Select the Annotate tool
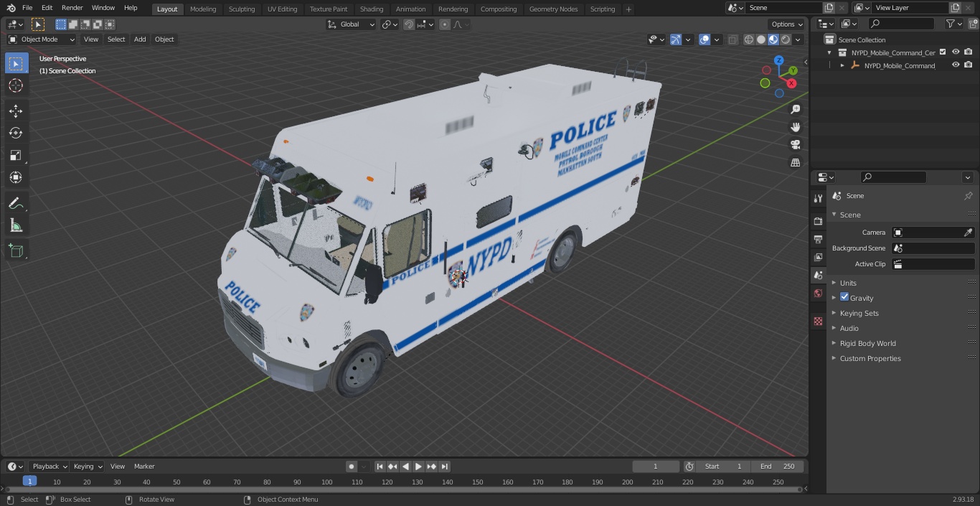Image resolution: width=980 pixels, height=506 pixels. (x=16, y=204)
